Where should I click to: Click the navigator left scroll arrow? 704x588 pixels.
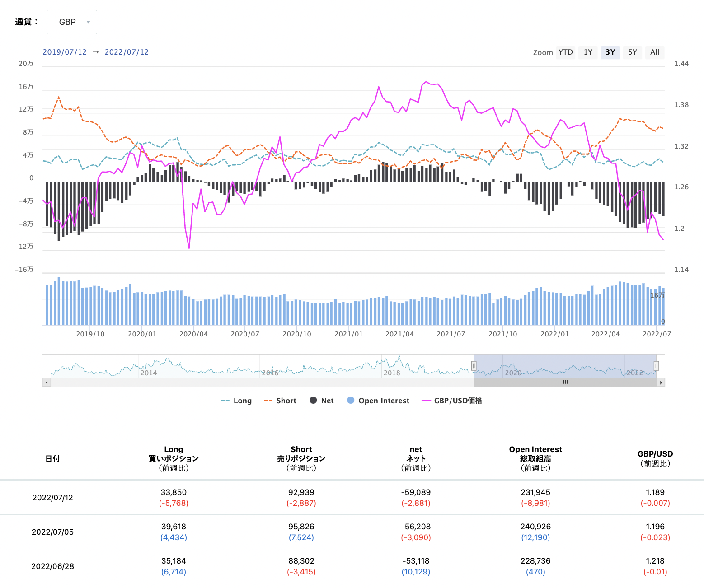47,383
